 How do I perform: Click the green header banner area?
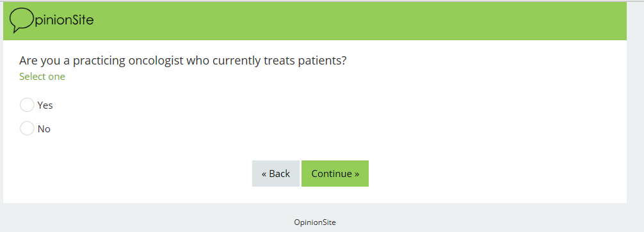click(314, 21)
